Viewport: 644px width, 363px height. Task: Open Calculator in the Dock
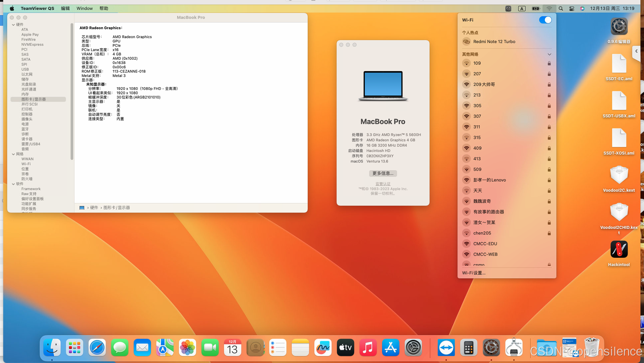pos(469,348)
